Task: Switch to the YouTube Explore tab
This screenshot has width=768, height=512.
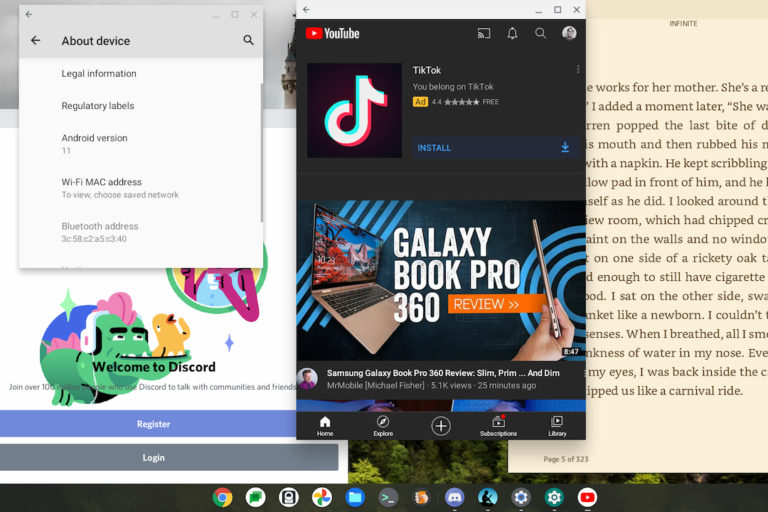Action: (383, 426)
